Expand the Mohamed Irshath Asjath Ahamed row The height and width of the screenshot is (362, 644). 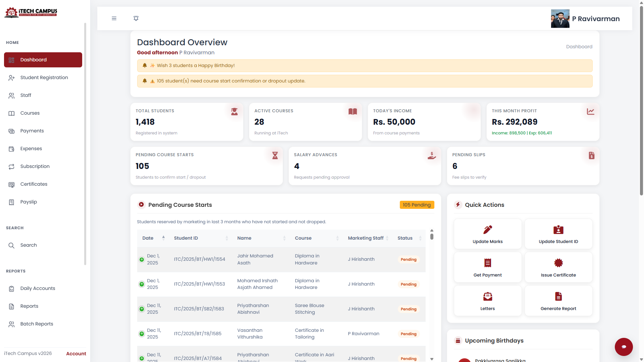pyautogui.click(x=142, y=284)
